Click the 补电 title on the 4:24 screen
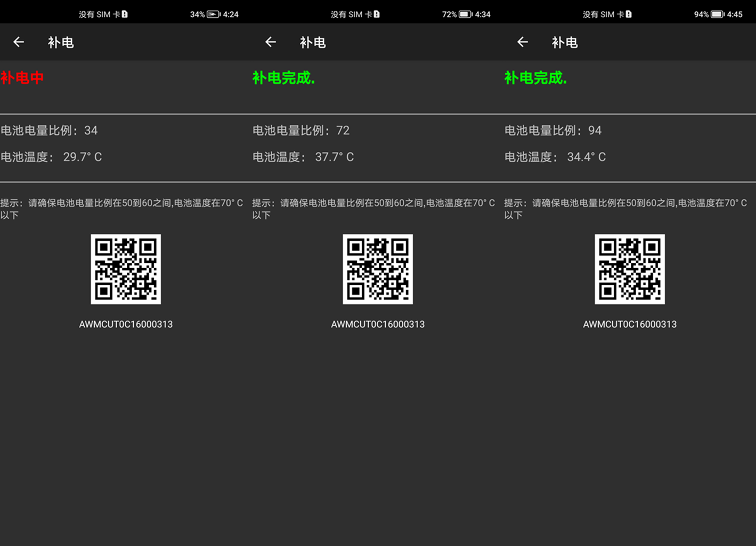The width and height of the screenshot is (756, 546). 61,43
